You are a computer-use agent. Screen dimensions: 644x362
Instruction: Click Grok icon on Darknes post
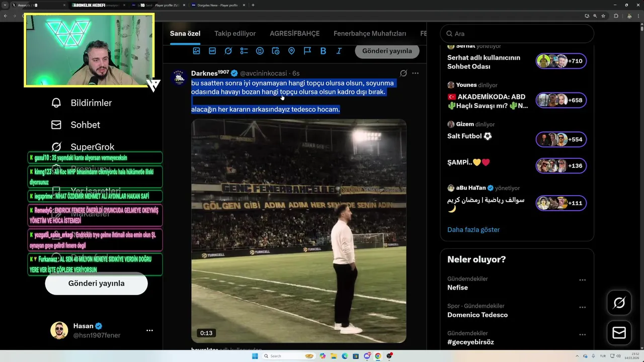[404, 73]
